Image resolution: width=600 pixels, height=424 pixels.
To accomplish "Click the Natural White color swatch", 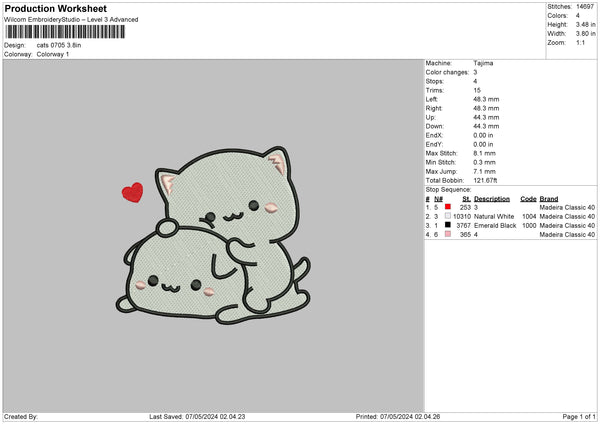I will 448,216.
